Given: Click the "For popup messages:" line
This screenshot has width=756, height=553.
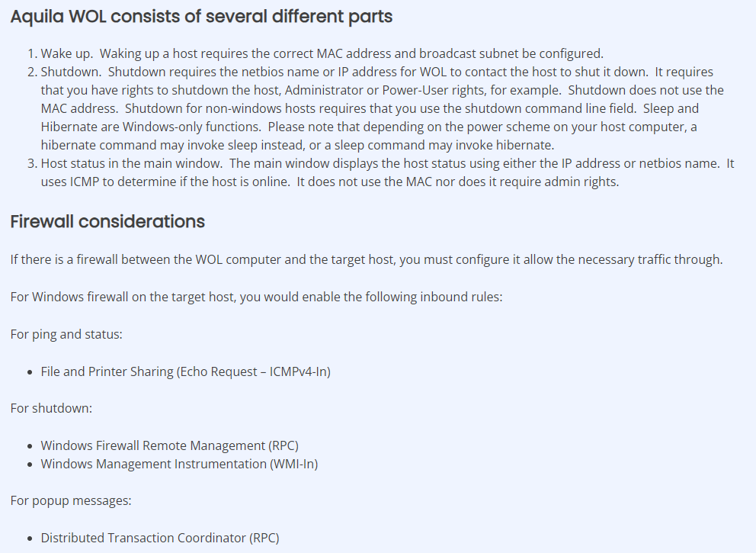Looking at the screenshot, I should [71, 500].
